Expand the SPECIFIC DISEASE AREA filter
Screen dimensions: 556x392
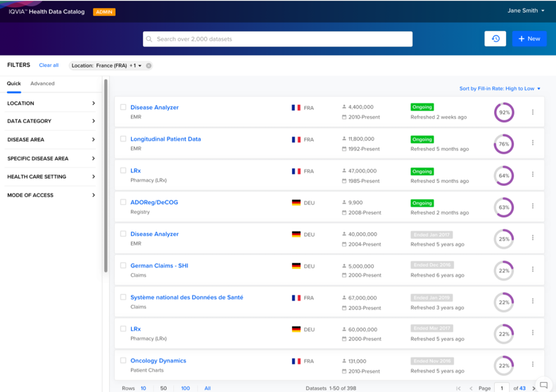(51, 158)
